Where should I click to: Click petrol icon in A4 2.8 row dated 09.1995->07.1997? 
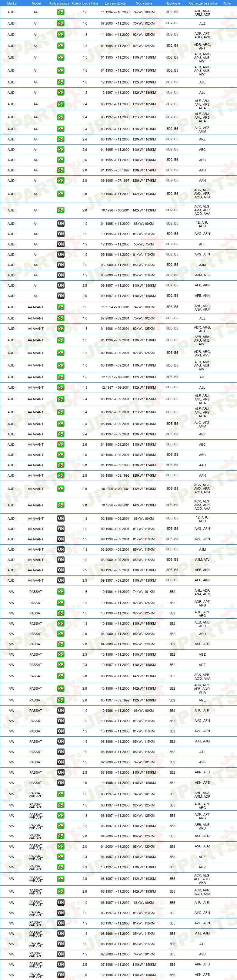click(61, 181)
